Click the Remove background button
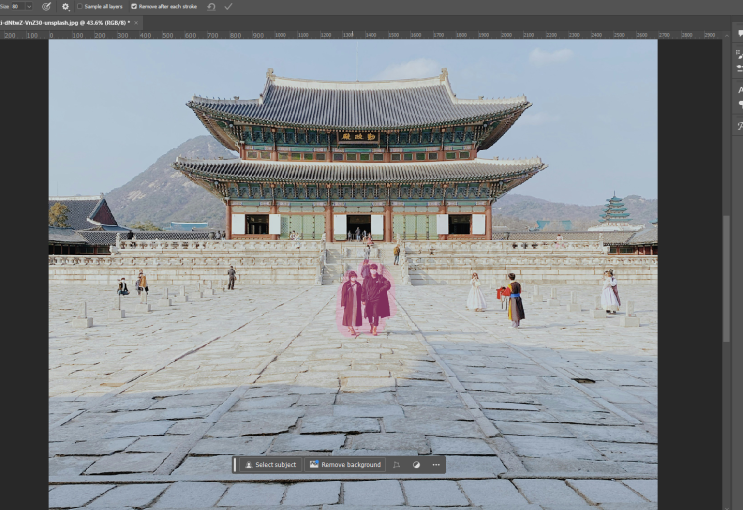 (345, 464)
